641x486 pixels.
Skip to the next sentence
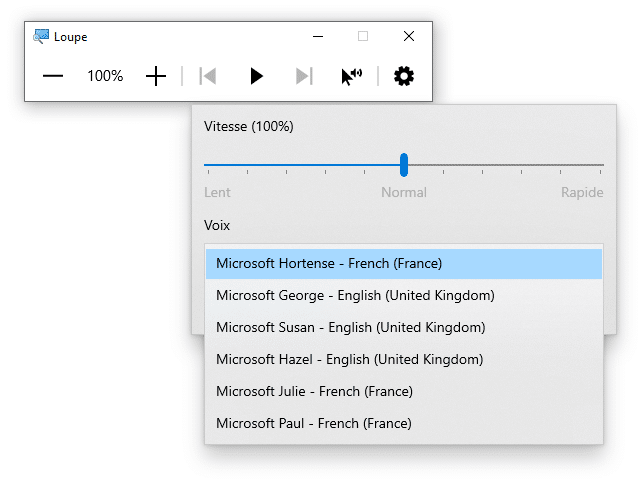click(x=304, y=76)
